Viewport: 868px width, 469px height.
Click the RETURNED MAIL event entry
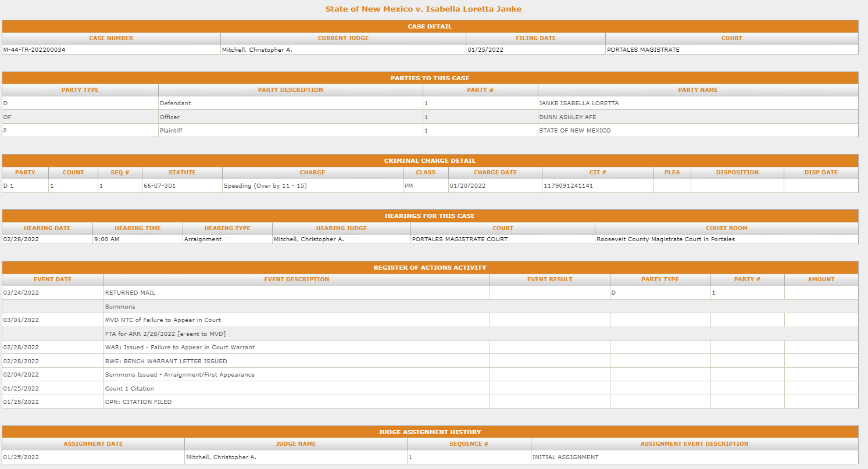click(130, 293)
